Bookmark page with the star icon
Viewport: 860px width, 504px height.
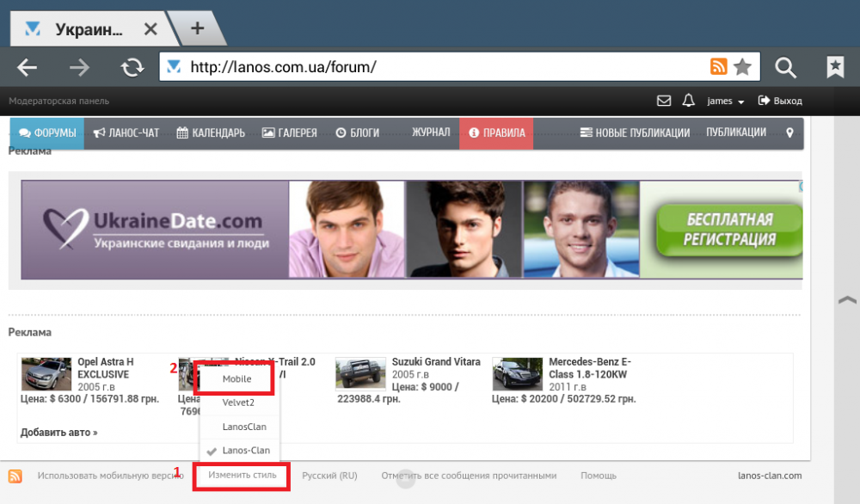742,67
